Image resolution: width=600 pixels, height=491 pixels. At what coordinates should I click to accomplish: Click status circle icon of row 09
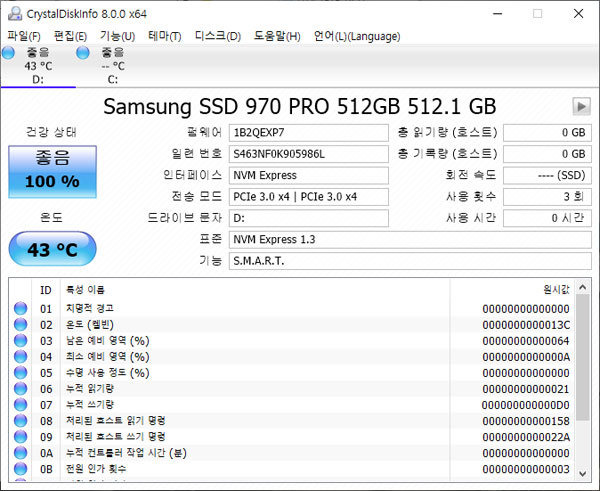coord(21,437)
